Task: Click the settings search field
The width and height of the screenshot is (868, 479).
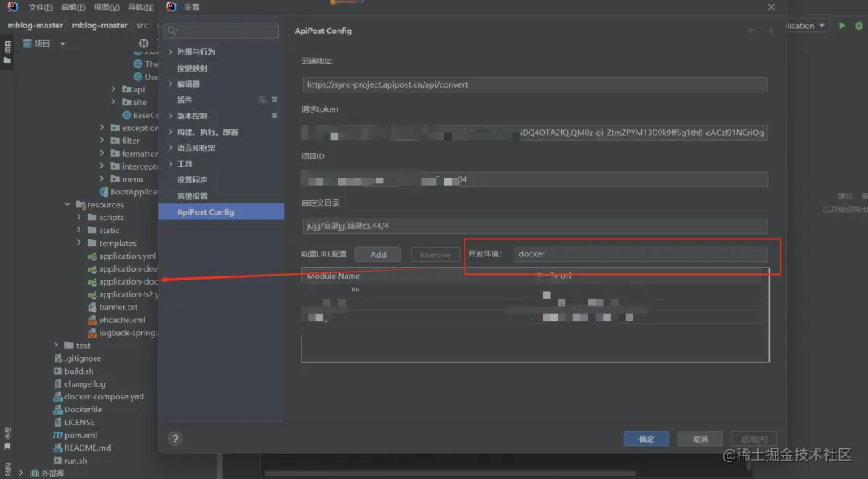Action: [222, 31]
